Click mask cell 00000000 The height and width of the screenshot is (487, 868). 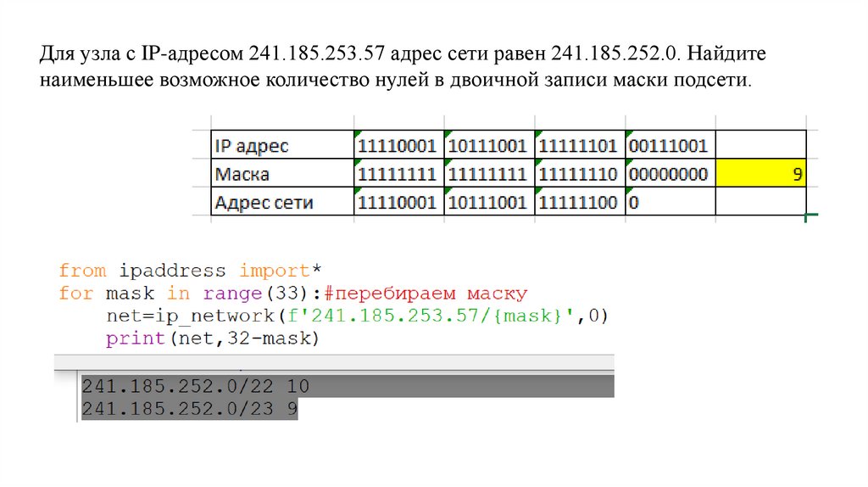tap(670, 173)
